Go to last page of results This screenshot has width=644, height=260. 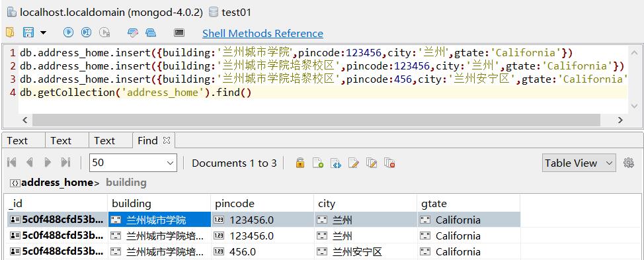[65, 163]
